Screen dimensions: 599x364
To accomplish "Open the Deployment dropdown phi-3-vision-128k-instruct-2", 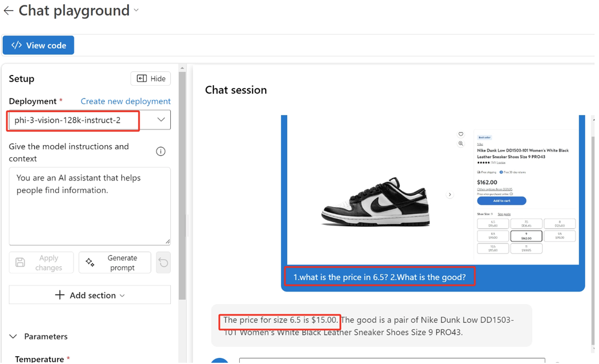I will (x=89, y=120).
